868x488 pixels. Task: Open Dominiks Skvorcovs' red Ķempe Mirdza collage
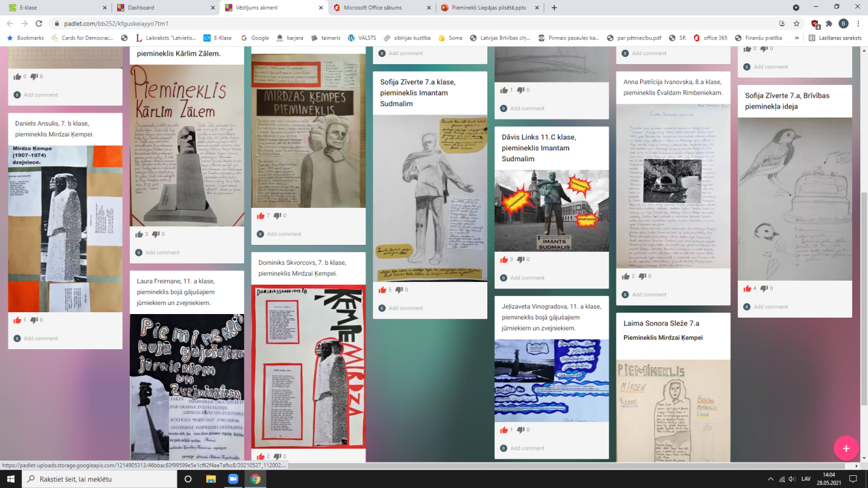click(x=309, y=366)
